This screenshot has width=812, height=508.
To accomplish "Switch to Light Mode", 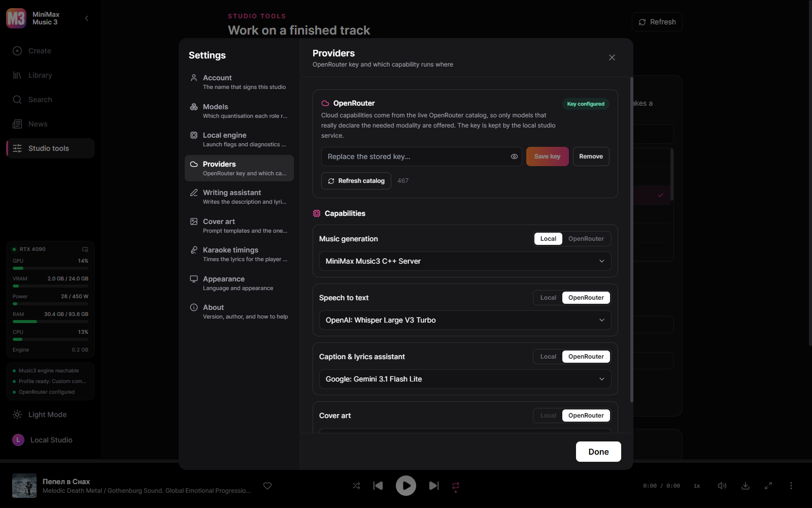I will coord(50,415).
